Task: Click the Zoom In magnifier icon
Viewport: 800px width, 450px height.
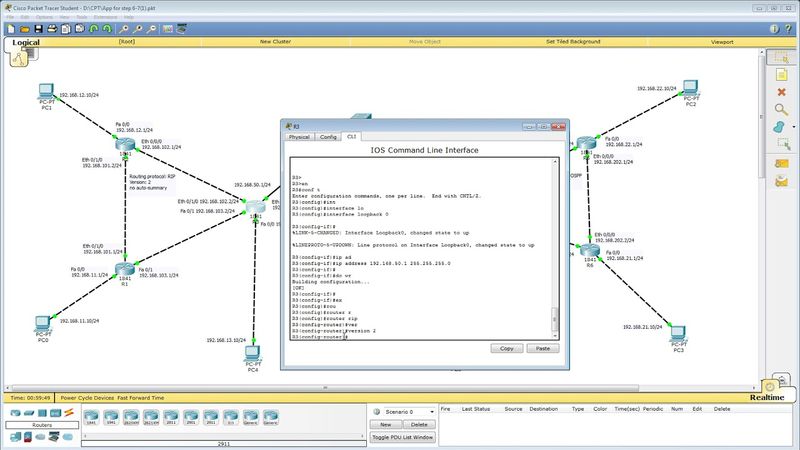Action: (x=124, y=29)
